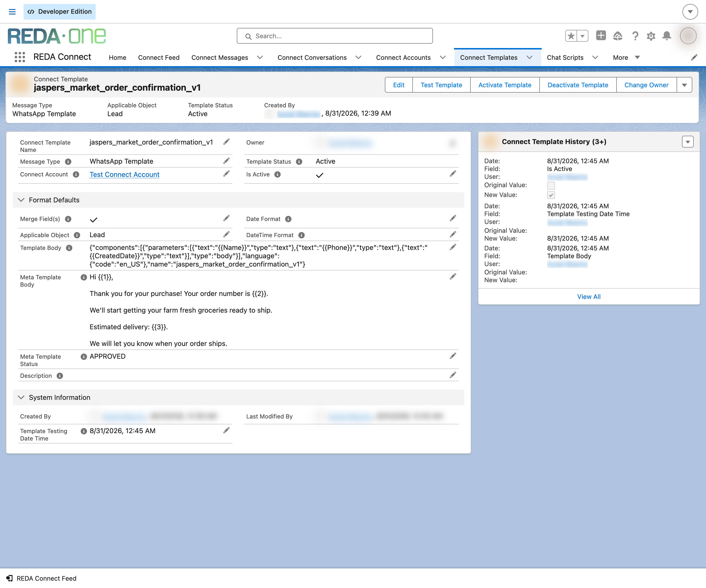Edit Connect Template Name pencil icon
The image size is (706, 588).
[227, 142]
